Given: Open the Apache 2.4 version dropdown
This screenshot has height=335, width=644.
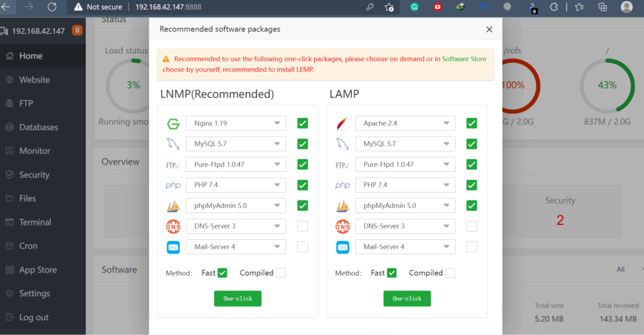Looking at the screenshot, I should (406, 123).
